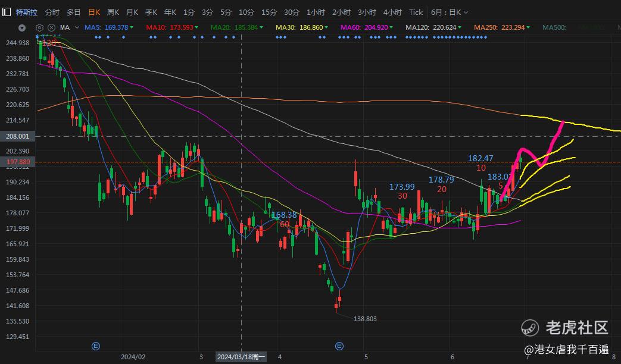Toggle the MA5 line visibility
621x364 pixels.
tap(107, 27)
